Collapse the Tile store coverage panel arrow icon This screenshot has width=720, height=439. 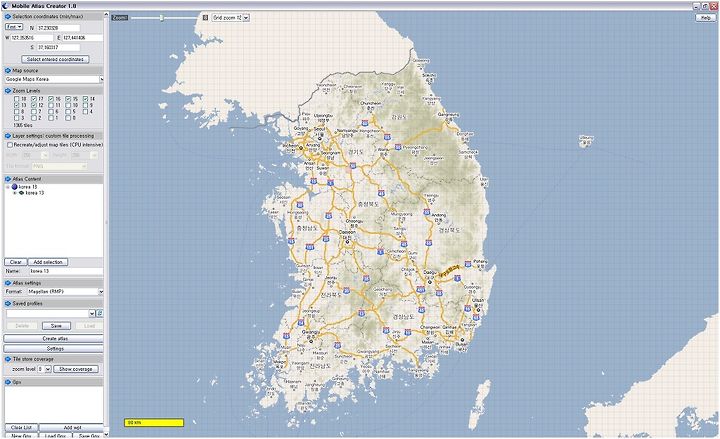[x=7, y=359]
